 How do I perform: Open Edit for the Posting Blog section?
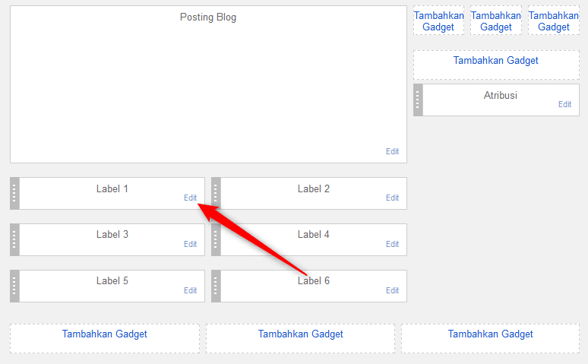click(392, 151)
